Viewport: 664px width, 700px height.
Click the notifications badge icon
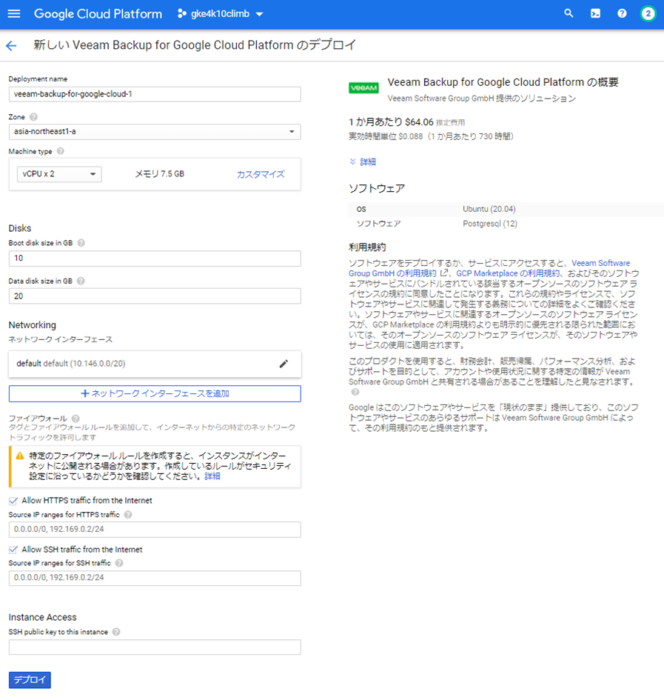[648, 14]
